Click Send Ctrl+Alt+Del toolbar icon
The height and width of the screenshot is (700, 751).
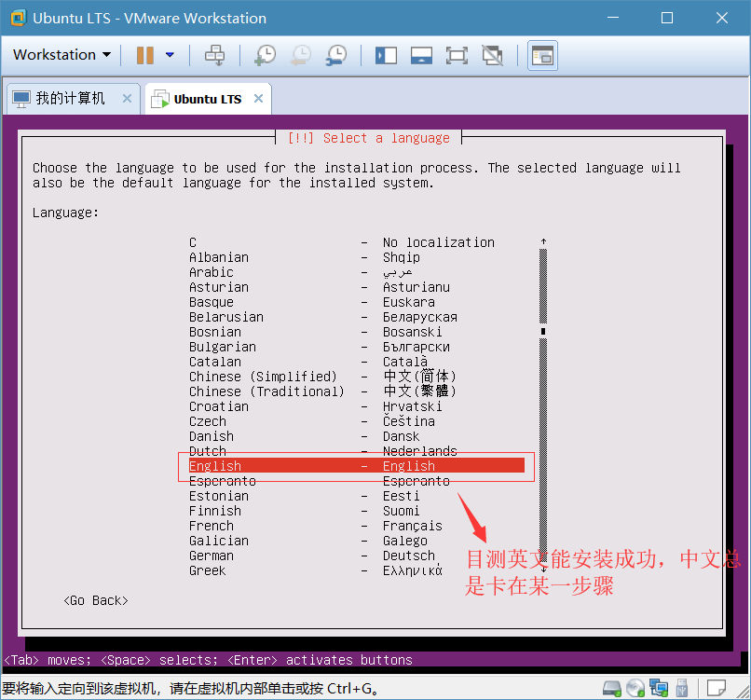(215, 55)
